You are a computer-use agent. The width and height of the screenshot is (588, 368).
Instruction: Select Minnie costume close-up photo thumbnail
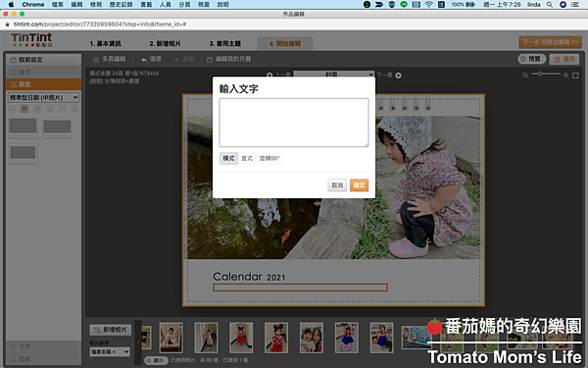276,338
